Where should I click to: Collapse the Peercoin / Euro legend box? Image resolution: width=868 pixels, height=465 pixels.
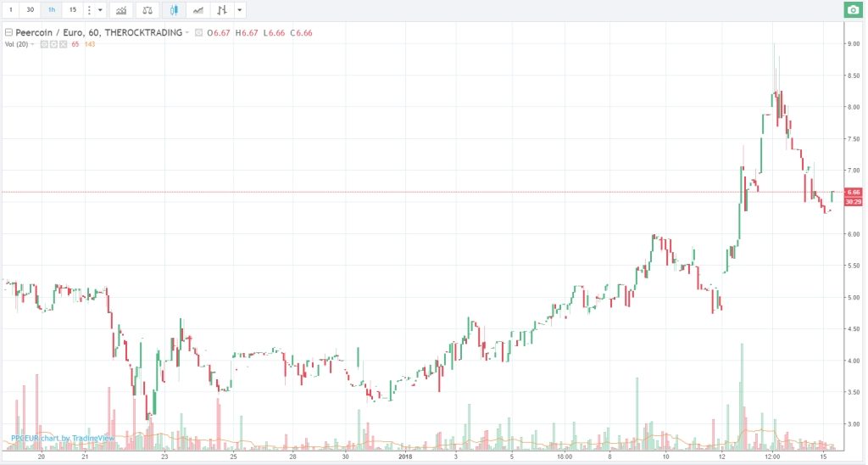tap(9, 32)
